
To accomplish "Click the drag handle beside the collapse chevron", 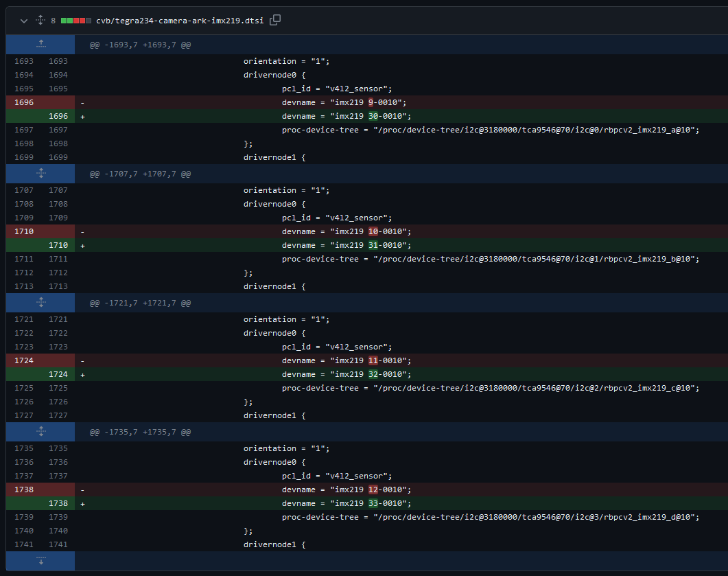I will (x=40, y=20).
